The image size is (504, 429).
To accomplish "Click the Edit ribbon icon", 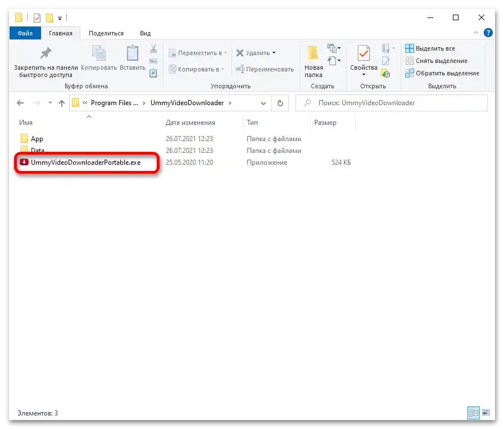I will click(x=385, y=61).
